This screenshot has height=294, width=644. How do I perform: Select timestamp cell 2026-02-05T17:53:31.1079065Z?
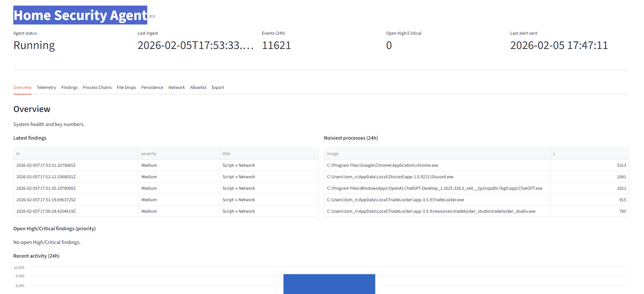tap(76, 165)
